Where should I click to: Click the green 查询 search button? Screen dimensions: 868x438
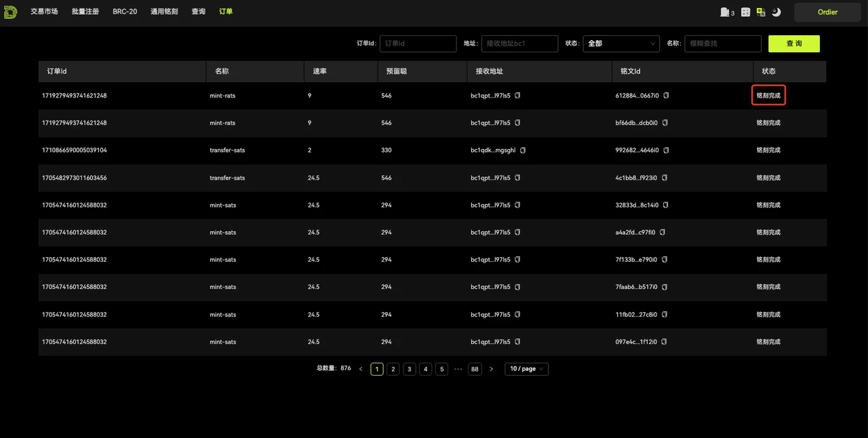pyautogui.click(x=794, y=43)
